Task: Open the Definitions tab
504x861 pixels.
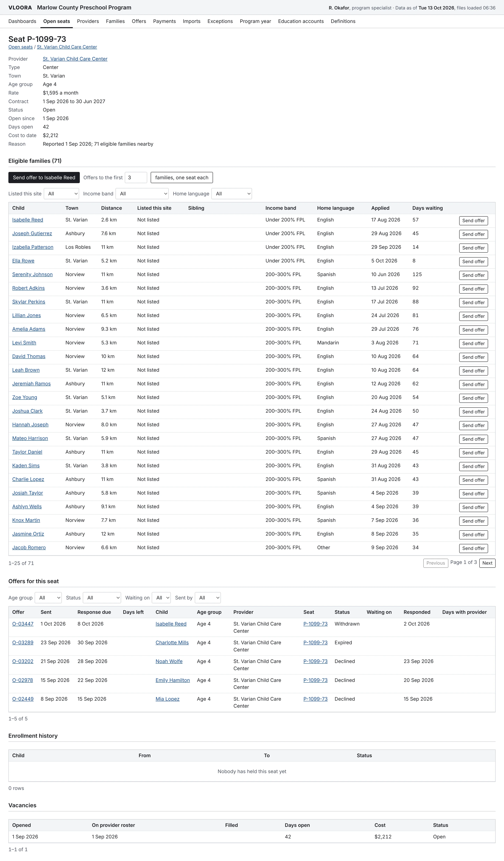Action: [343, 21]
